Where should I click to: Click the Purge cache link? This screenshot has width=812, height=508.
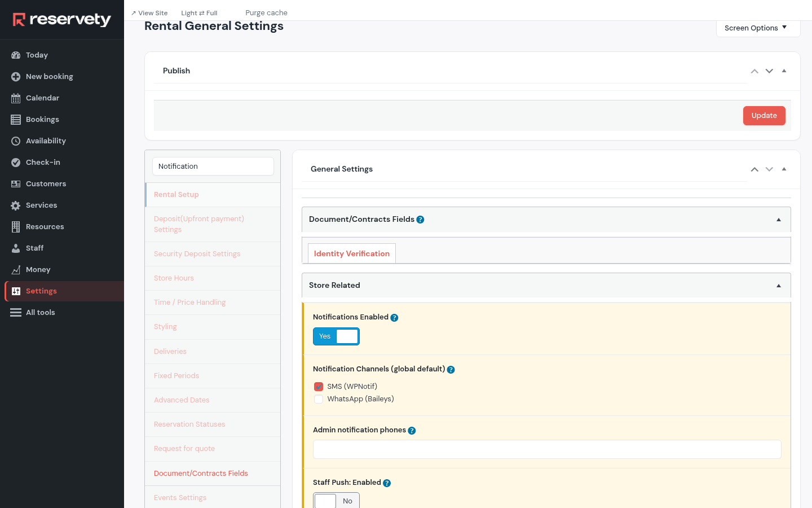click(266, 13)
